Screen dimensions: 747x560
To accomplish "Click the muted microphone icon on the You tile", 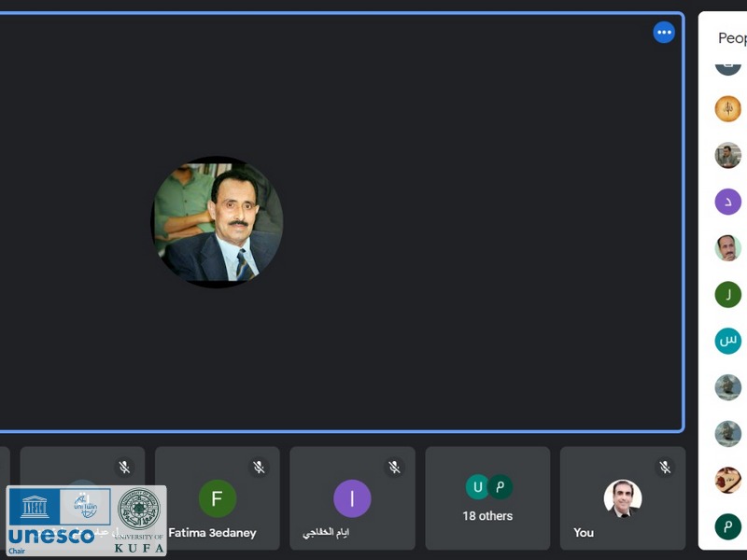I will pos(664,467).
